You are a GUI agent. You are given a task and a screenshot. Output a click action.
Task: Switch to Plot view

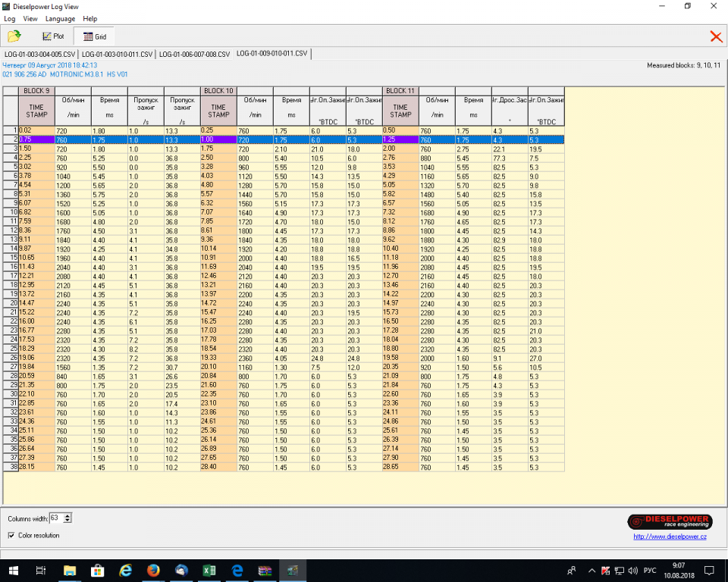[53, 36]
